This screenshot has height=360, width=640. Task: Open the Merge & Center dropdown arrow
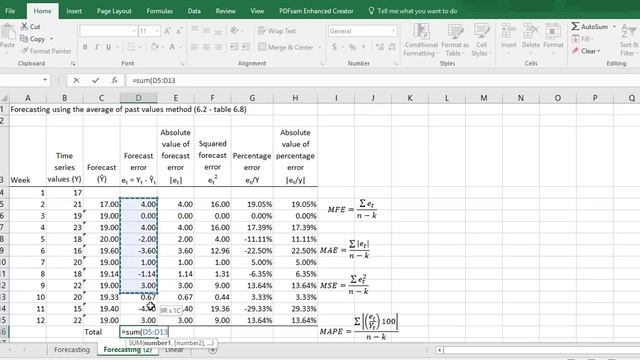[319, 47]
